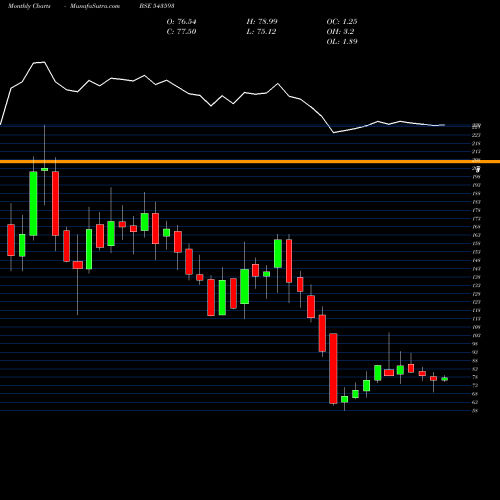Click price axis label 98
Screen dimensions: 500x500
pyautogui.click(x=475, y=344)
